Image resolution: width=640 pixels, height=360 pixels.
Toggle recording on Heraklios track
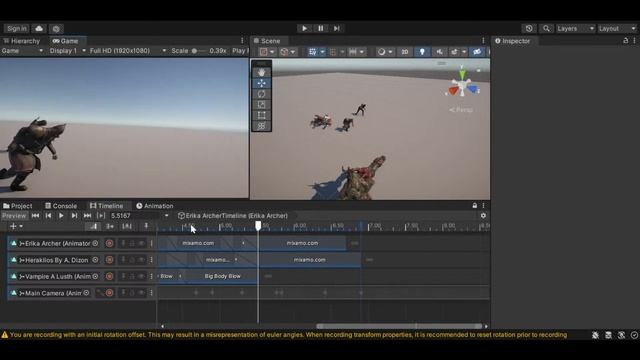tap(109, 260)
